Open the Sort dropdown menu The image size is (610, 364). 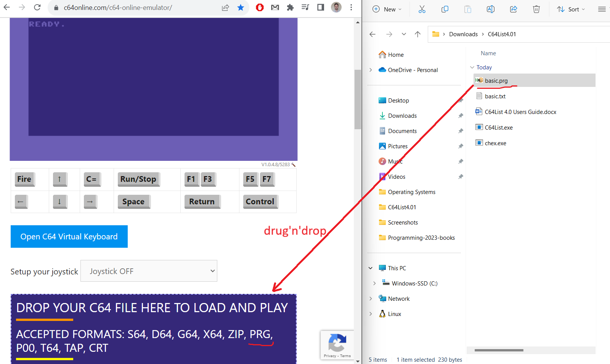point(571,9)
